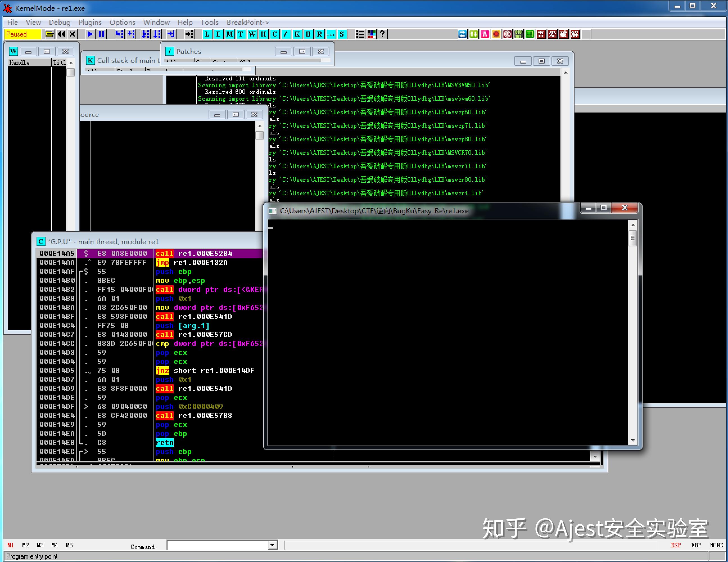Click the Pause execution toolbar icon
Viewport: 728px width, 562px height.
tap(102, 34)
